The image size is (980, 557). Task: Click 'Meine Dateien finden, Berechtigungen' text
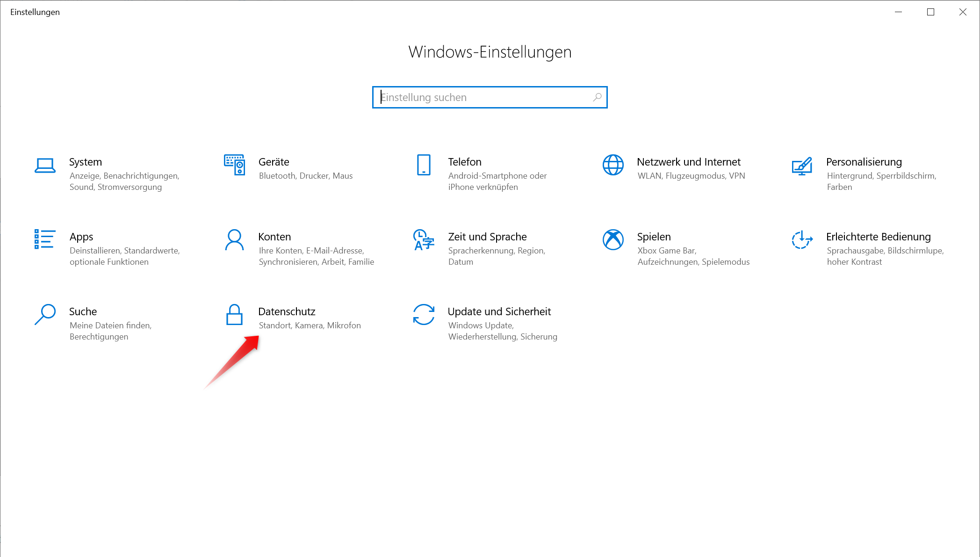pyautogui.click(x=111, y=331)
